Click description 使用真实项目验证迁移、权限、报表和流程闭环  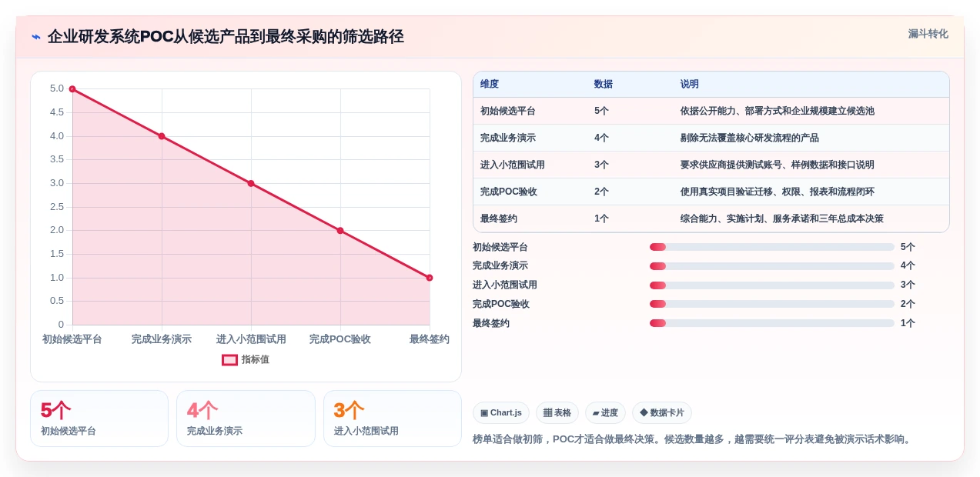(x=778, y=192)
